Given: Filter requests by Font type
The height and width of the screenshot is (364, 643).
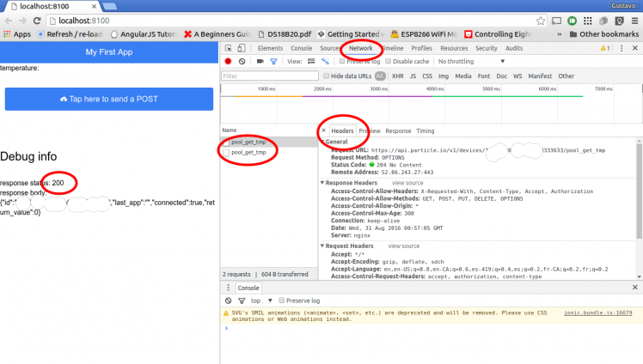Looking at the screenshot, I should 484,76.
